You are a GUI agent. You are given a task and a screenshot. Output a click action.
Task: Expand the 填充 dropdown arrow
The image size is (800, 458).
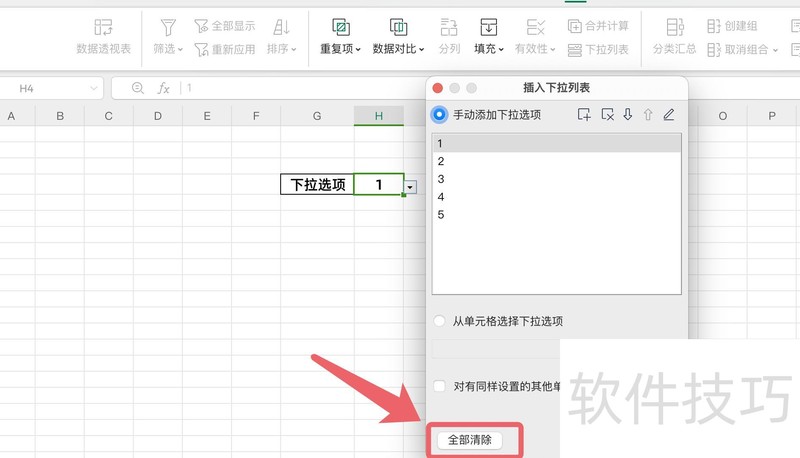coord(501,49)
